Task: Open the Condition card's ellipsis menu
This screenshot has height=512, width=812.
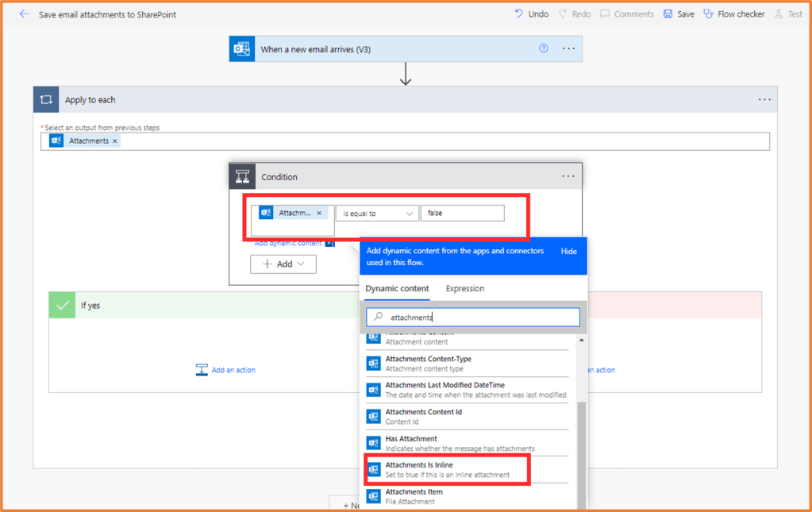Action: coord(568,175)
